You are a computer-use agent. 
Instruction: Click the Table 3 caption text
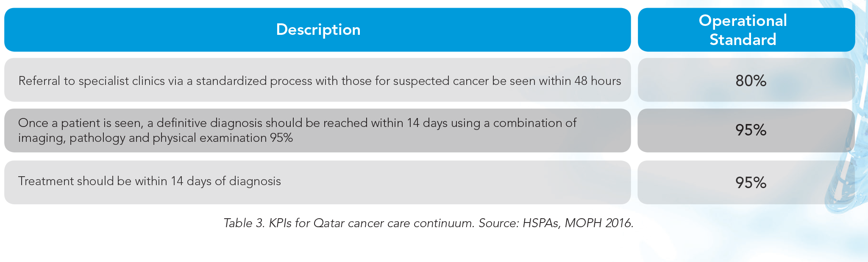pos(428,223)
